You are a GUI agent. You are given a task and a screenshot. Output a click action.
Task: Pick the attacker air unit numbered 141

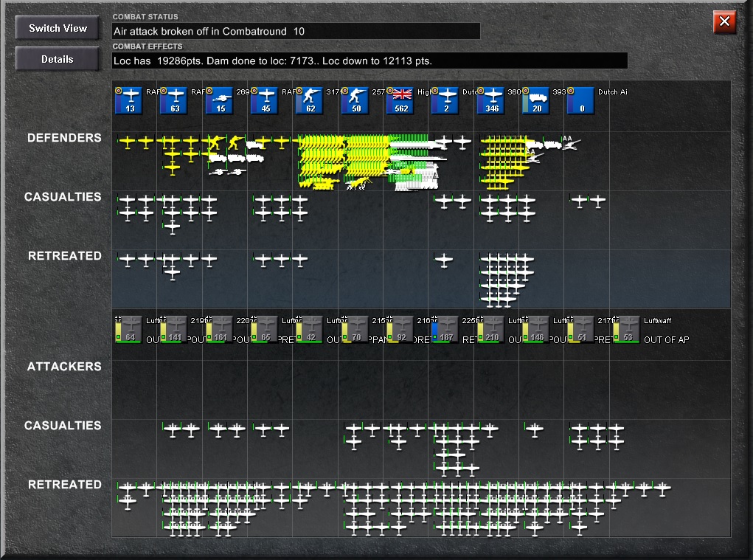coord(174,330)
